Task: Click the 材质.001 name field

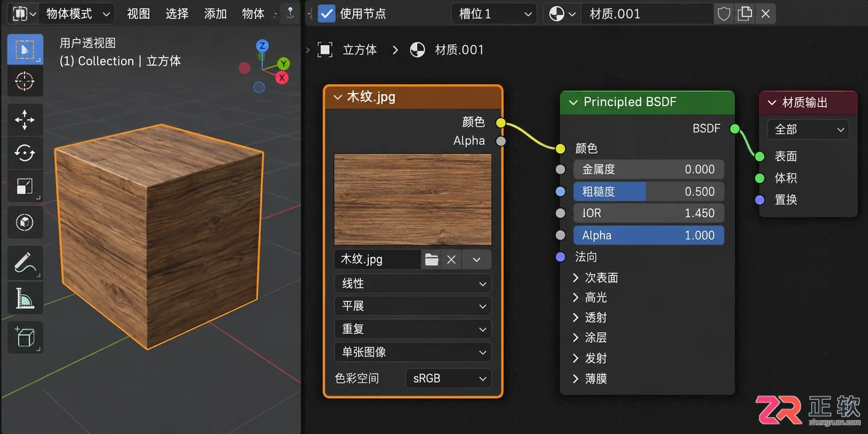Action: [647, 13]
